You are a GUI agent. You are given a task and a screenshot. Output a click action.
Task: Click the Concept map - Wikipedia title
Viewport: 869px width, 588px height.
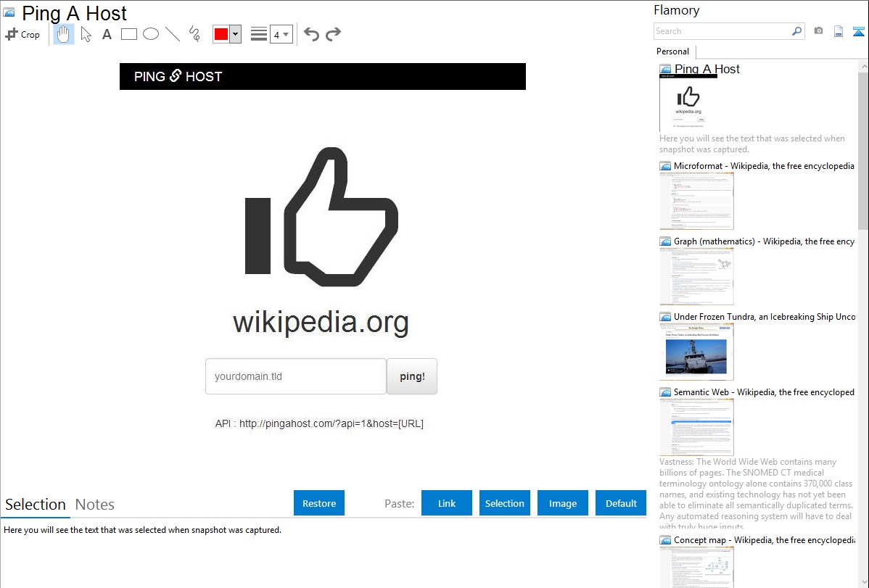tap(765, 539)
